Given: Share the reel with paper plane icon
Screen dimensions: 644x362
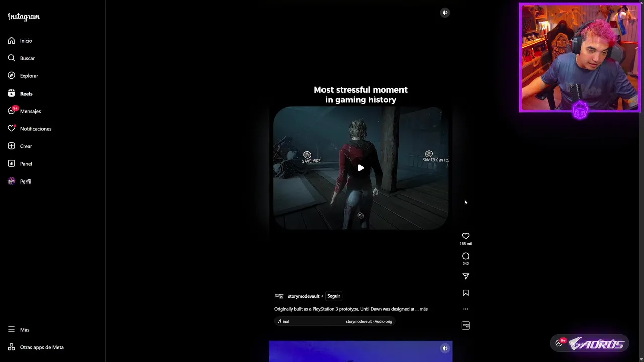Looking at the screenshot, I should click(x=466, y=276).
